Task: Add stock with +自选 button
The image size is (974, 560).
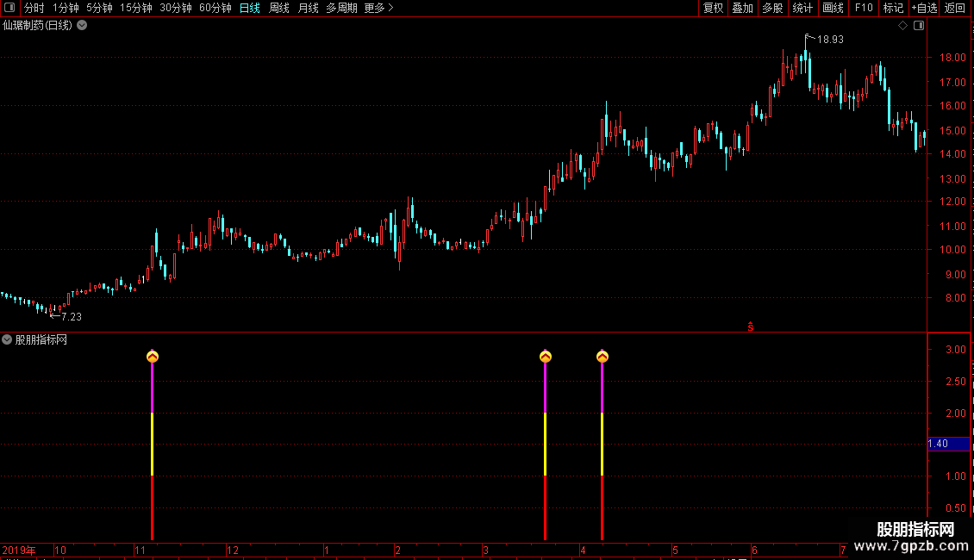Action: (x=924, y=8)
